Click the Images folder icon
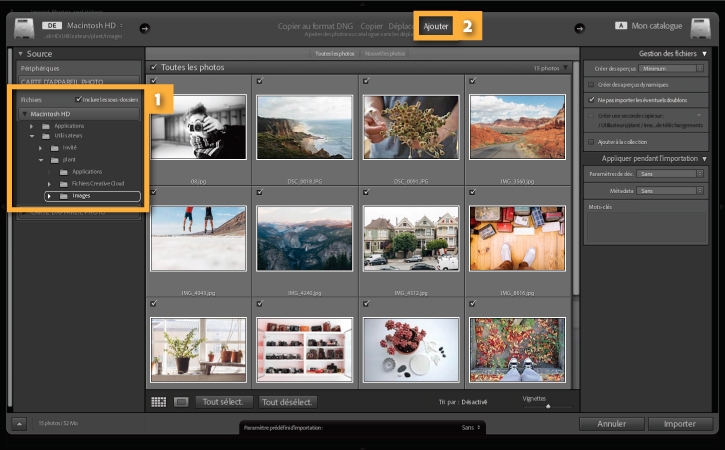 (64, 196)
